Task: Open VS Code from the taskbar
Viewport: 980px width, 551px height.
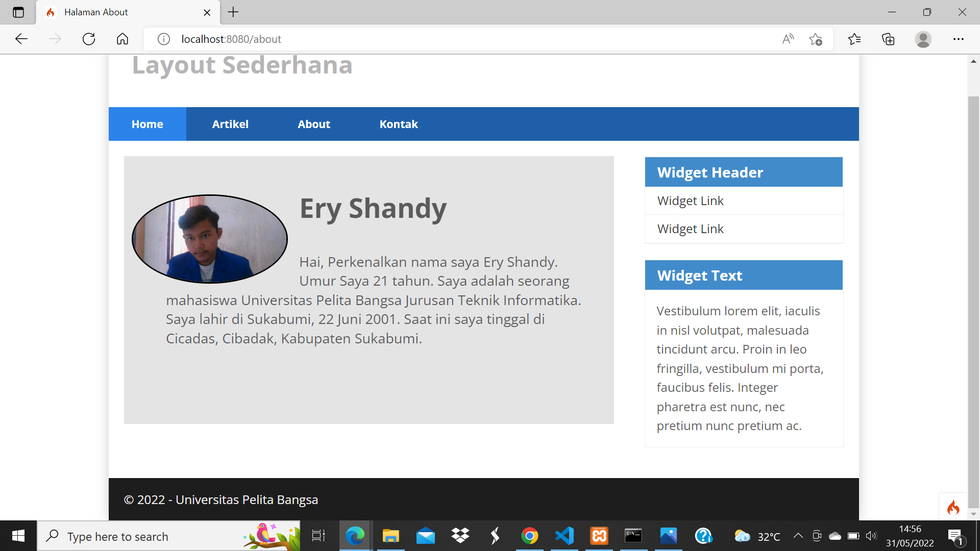Action: tap(564, 536)
